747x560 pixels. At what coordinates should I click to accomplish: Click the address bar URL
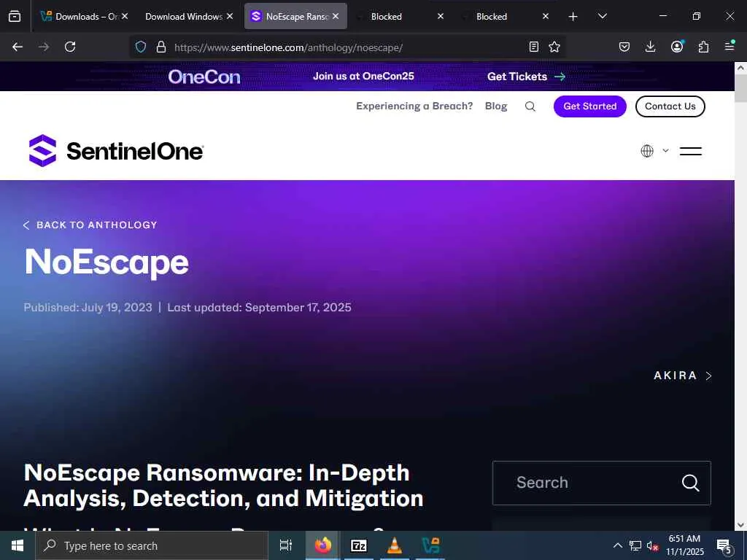(x=288, y=47)
